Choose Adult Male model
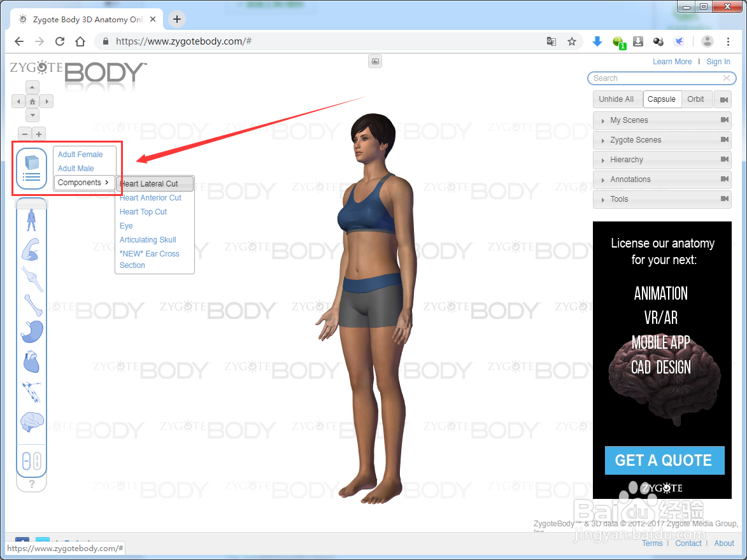 pyautogui.click(x=76, y=169)
